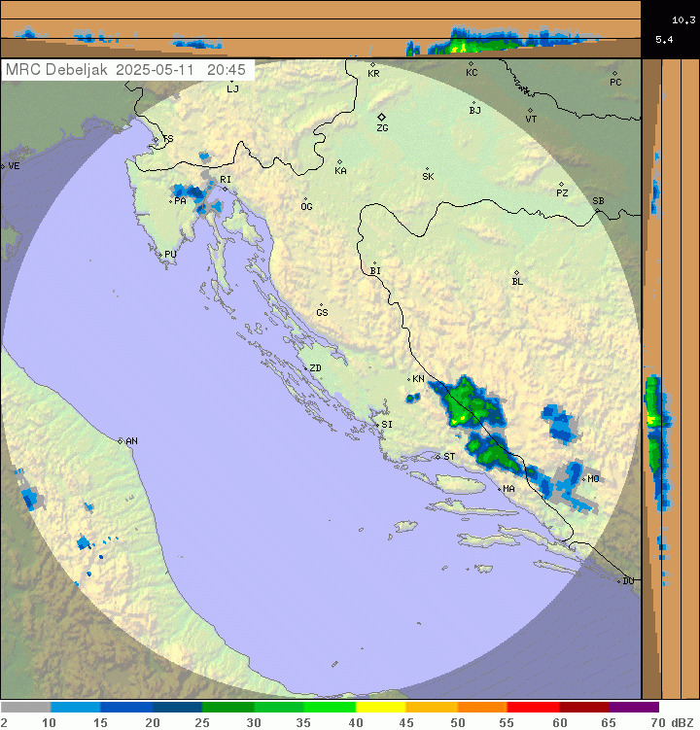This screenshot has height=730, width=700.
Task: Pick the dark green 25–30 dBZ swatch
Action: coord(227,708)
